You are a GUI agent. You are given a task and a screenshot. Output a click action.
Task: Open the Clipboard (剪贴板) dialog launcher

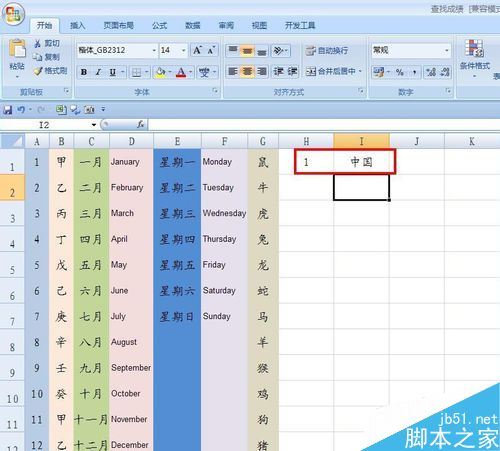click(66, 90)
